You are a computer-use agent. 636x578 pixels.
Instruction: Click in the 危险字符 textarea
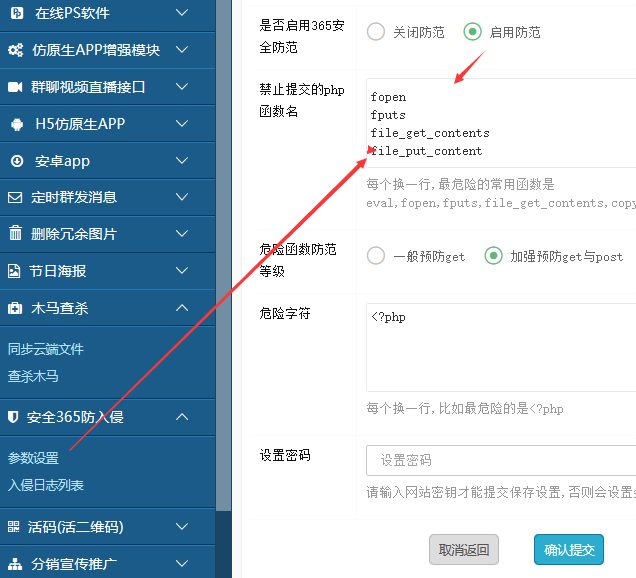(501, 347)
